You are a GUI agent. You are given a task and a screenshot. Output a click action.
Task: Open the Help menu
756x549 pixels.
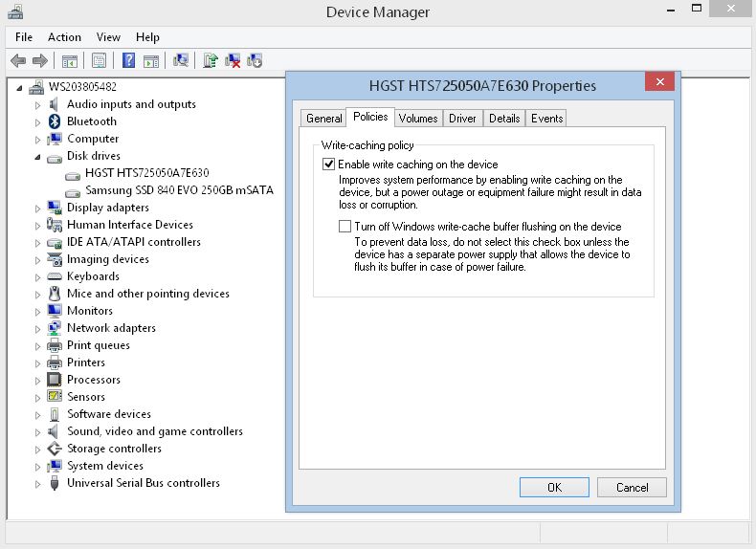(147, 37)
